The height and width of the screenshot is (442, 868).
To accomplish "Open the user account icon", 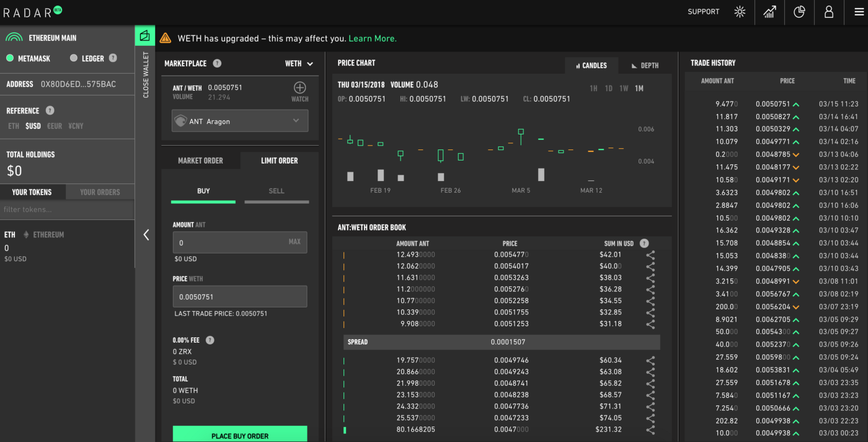I will click(x=829, y=12).
